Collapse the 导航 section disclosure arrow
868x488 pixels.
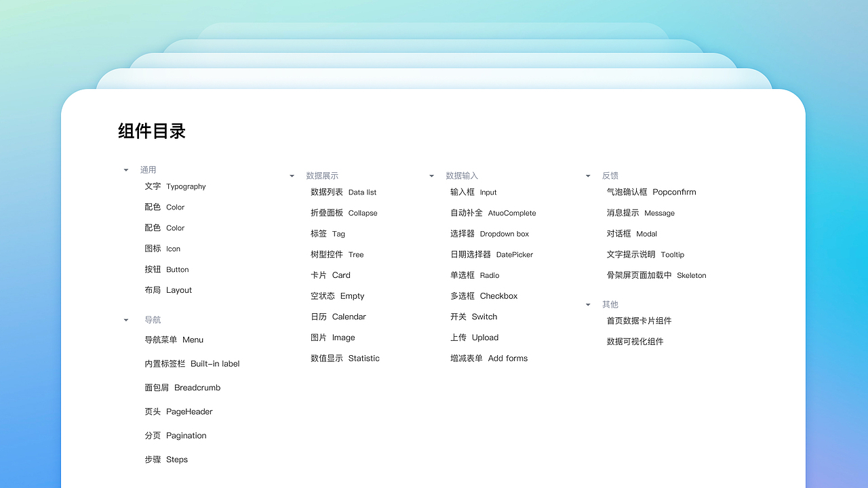pos(125,319)
